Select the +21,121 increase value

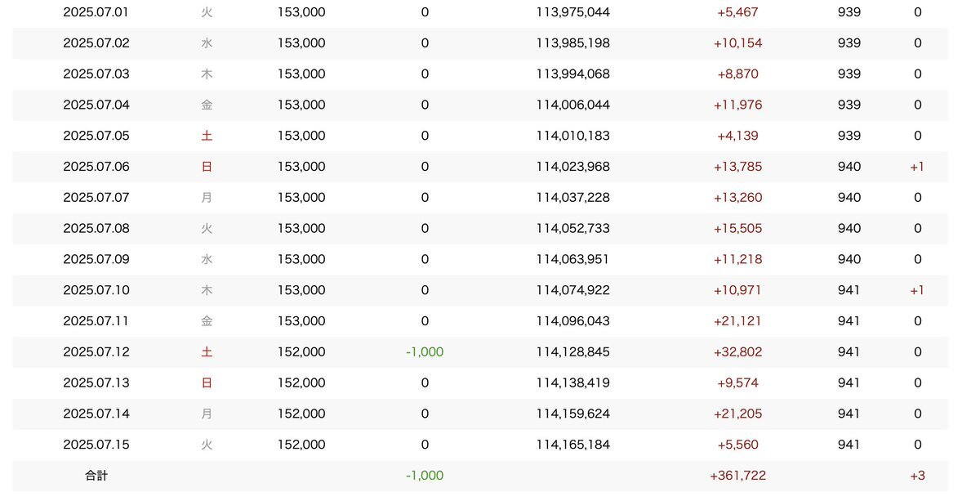pyautogui.click(x=738, y=321)
